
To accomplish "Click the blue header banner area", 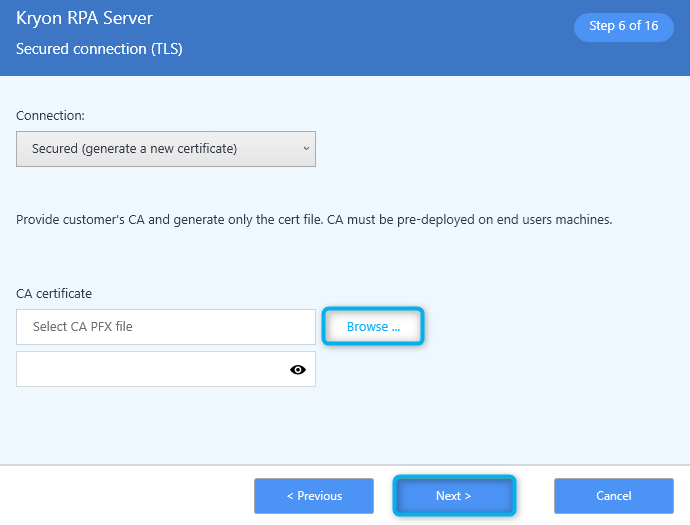I will point(345,38).
